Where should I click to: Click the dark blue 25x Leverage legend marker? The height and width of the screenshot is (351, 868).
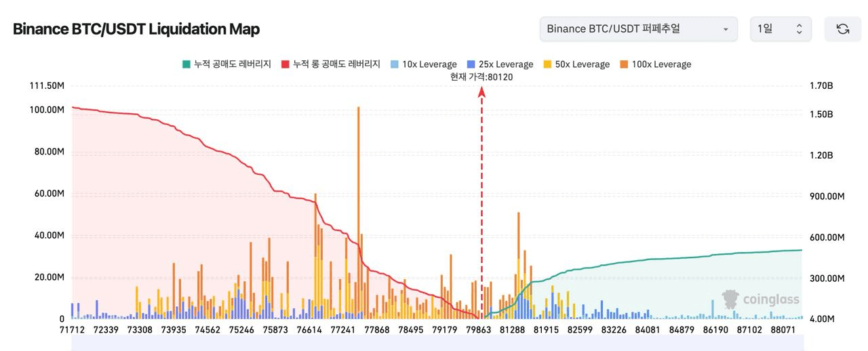point(471,64)
